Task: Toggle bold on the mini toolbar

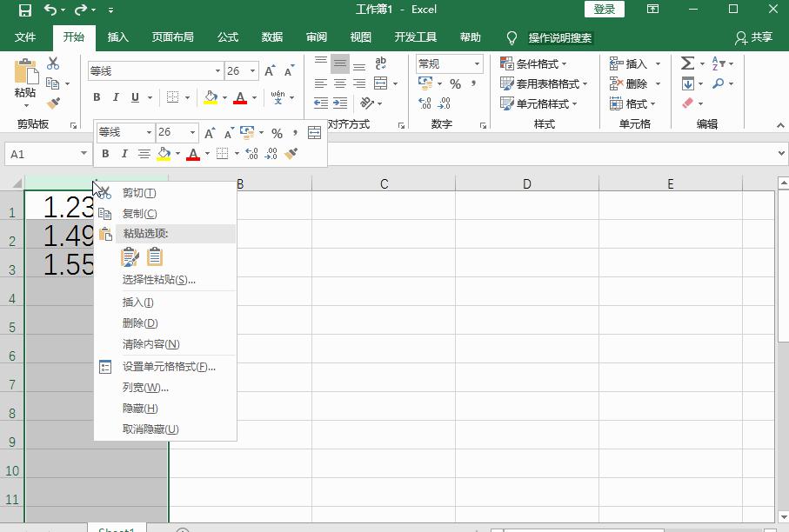Action: 106,153
